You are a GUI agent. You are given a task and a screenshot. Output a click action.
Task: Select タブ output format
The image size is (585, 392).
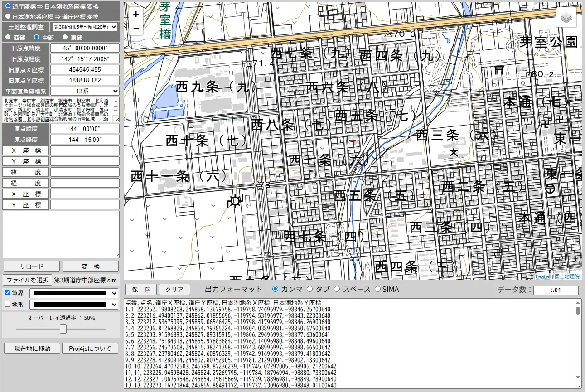[310, 289]
